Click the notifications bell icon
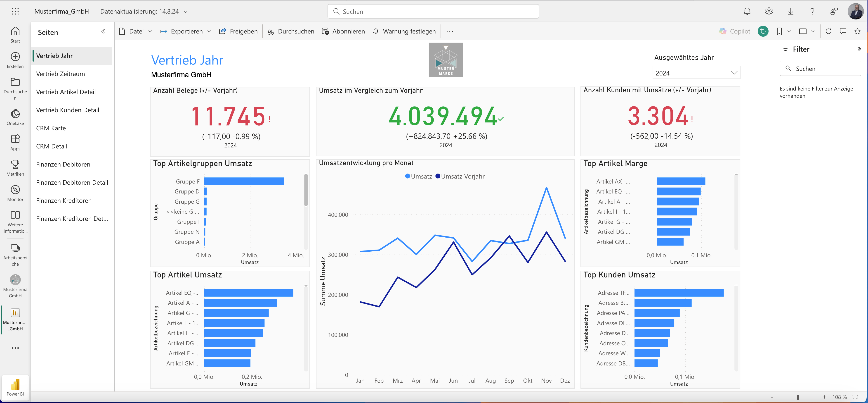This screenshot has height=403, width=868. [747, 12]
